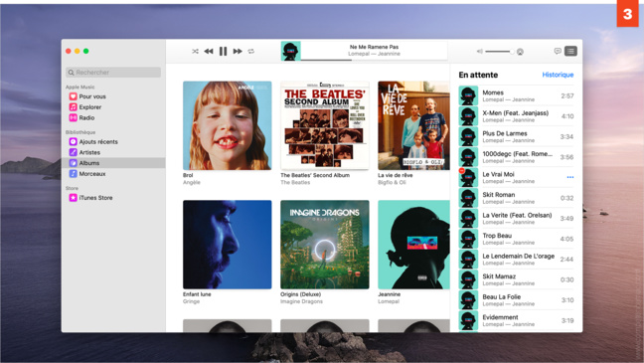The image size is (644, 363).
Task: Open Enfant lune album cover
Action: click(x=228, y=245)
